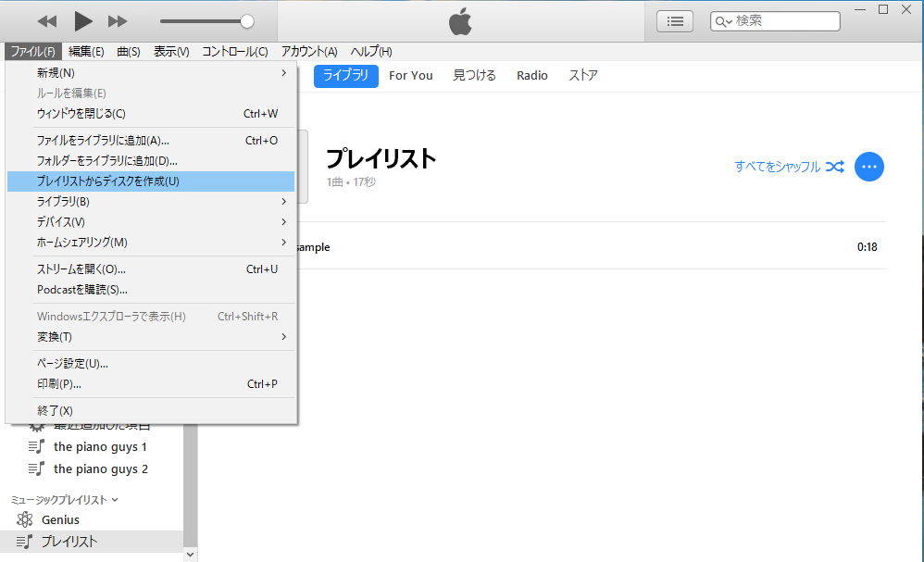
Task: Click the 0:18 track duration
Action: 867,247
